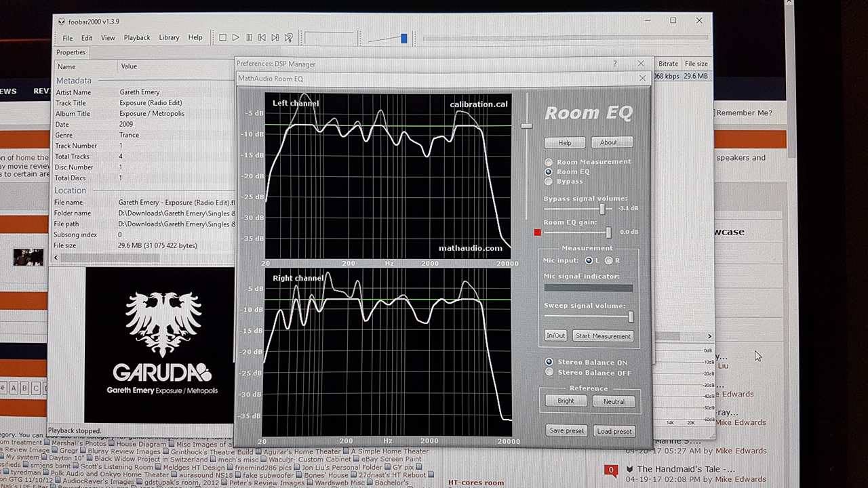Click the Help button in Room EQ
Image resolution: width=868 pixels, height=488 pixels.
click(x=564, y=142)
